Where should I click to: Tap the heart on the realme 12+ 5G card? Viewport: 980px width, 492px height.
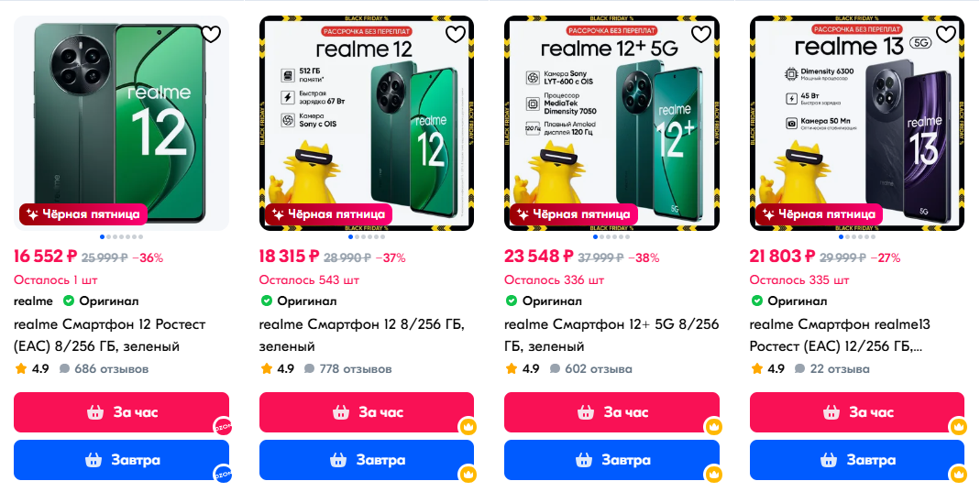point(701,34)
